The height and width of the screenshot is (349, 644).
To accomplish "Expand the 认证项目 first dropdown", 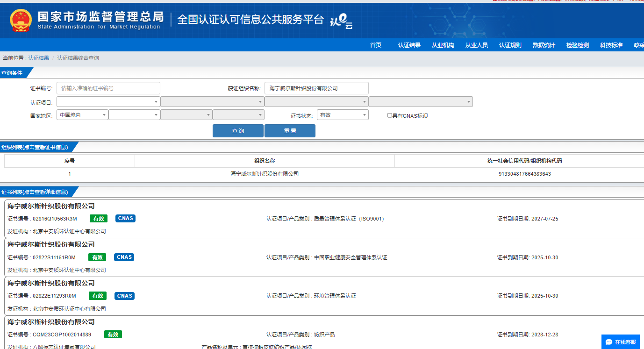I will 108,102.
